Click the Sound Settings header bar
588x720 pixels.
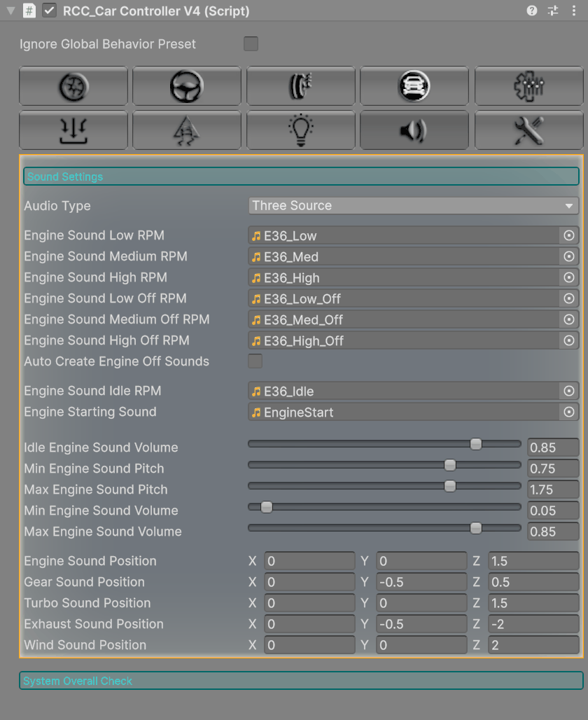point(301,176)
